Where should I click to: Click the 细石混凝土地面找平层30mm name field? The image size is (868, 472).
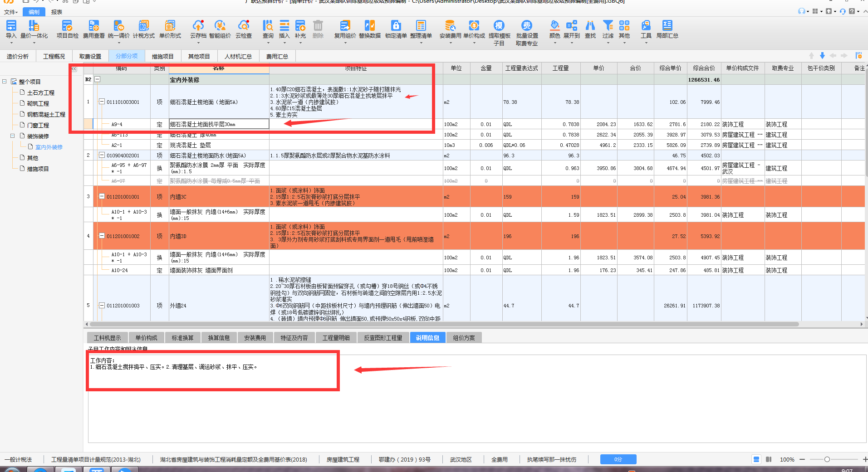coord(219,124)
